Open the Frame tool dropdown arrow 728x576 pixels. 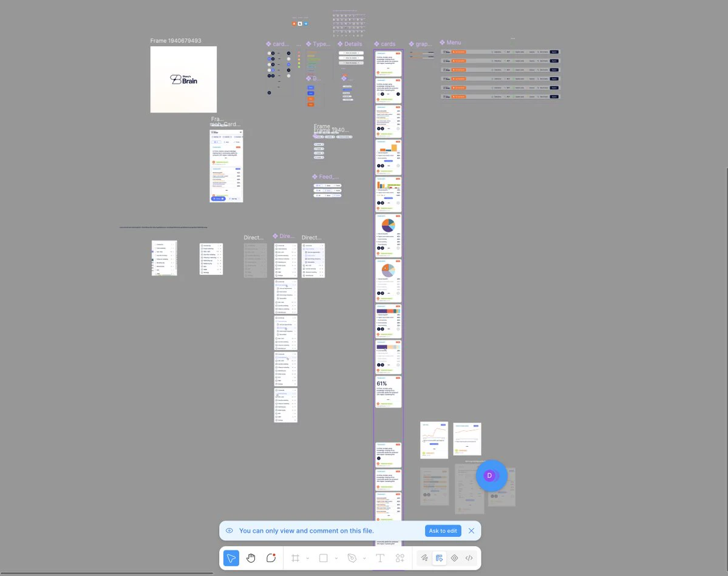[x=307, y=558]
